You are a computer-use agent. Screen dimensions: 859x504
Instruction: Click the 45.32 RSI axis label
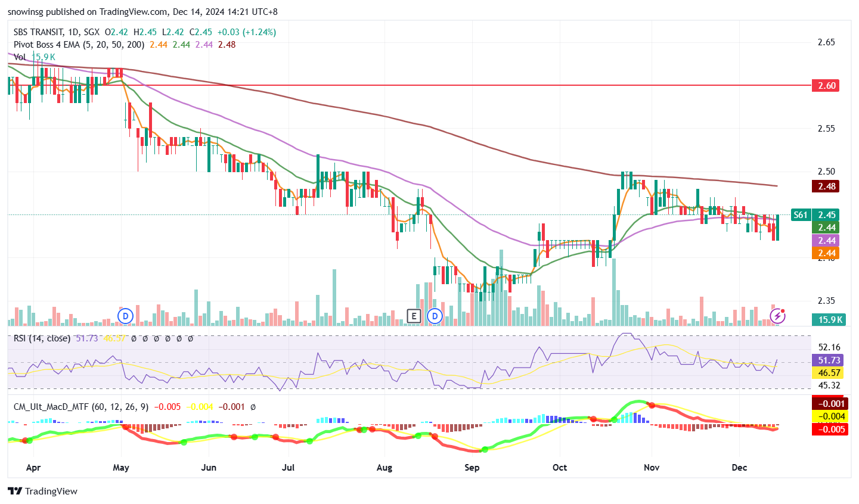pyautogui.click(x=829, y=385)
